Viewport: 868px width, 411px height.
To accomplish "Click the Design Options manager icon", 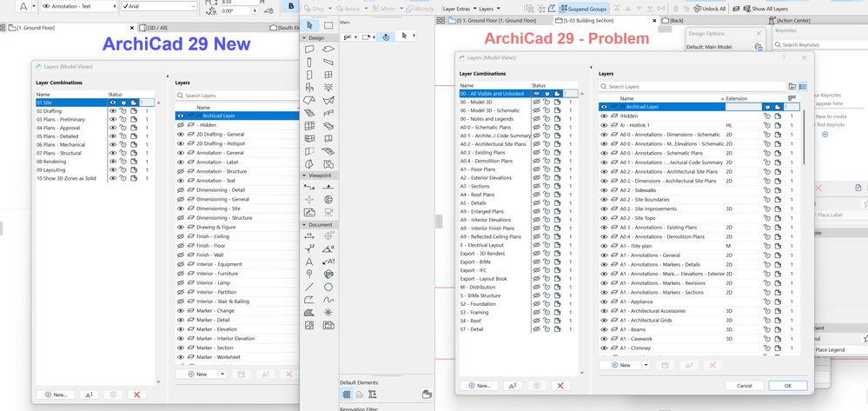I will coord(758,48).
